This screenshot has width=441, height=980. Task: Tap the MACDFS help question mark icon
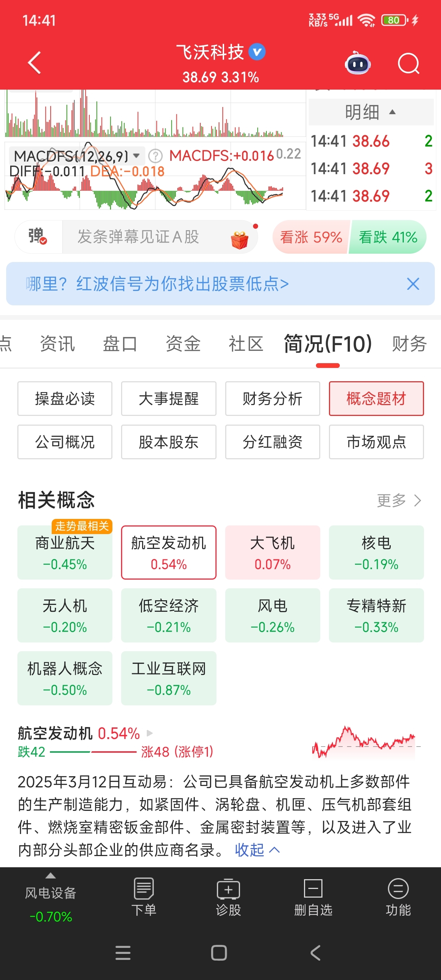(x=155, y=156)
